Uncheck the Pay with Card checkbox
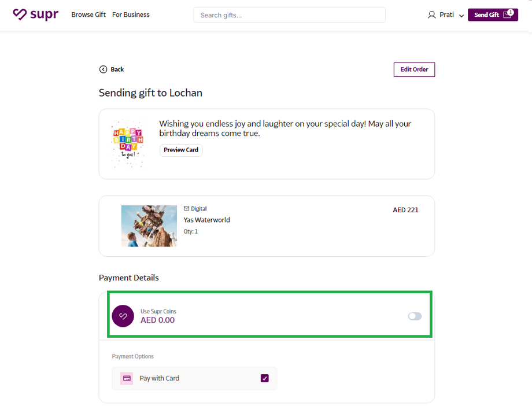The image size is (532, 406). 265,378
